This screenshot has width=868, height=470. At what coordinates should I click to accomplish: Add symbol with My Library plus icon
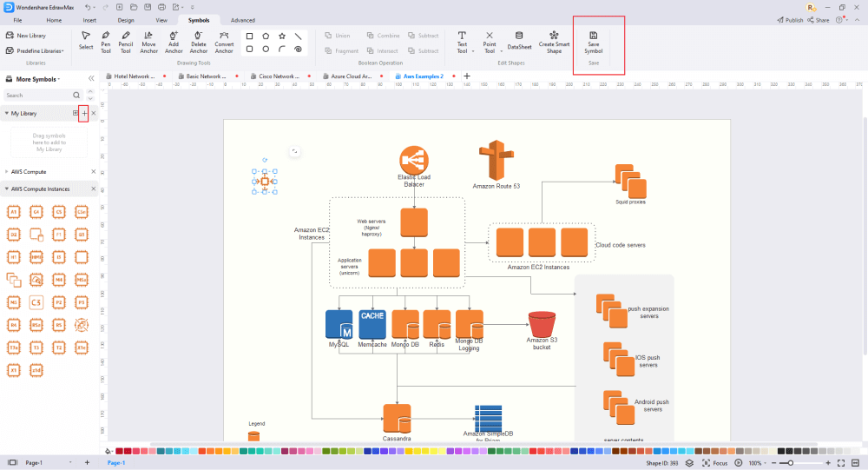(84, 113)
